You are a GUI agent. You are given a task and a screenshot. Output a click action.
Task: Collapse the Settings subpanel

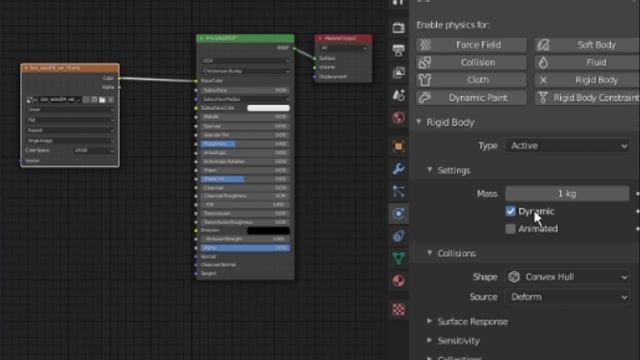(429, 169)
